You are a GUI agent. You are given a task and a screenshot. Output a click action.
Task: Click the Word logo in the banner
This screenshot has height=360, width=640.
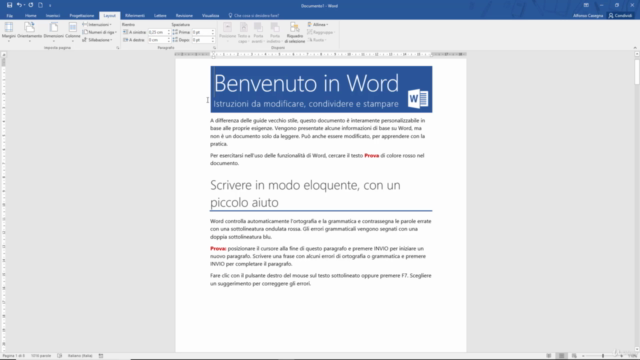[x=418, y=98]
